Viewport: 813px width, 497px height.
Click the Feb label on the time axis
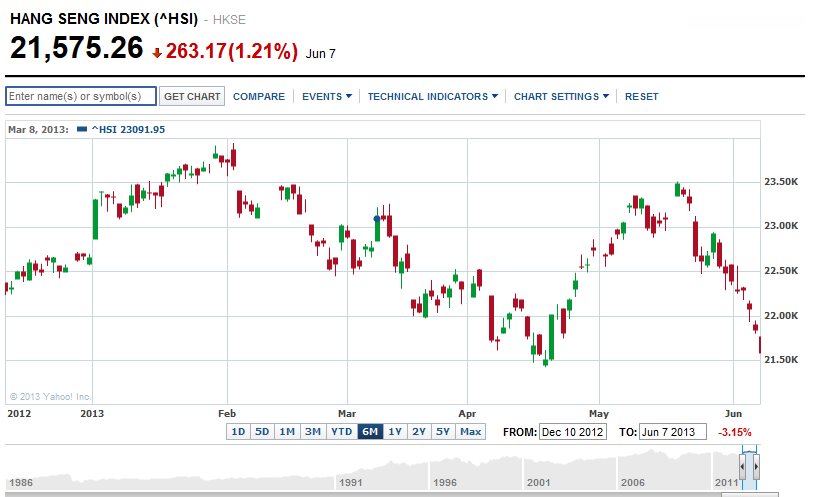tap(227, 414)
